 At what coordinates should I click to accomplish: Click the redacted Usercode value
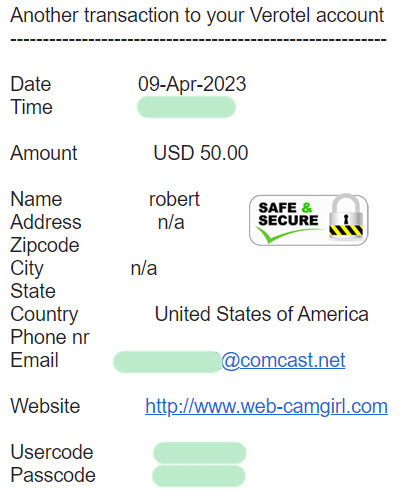(199, 453)
